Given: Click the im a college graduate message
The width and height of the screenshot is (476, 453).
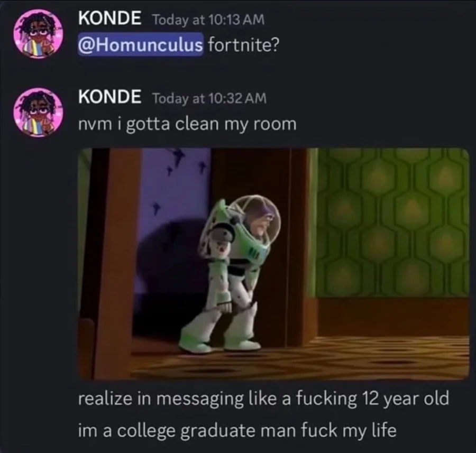Looking at the screenshot, I should [237, 430].
